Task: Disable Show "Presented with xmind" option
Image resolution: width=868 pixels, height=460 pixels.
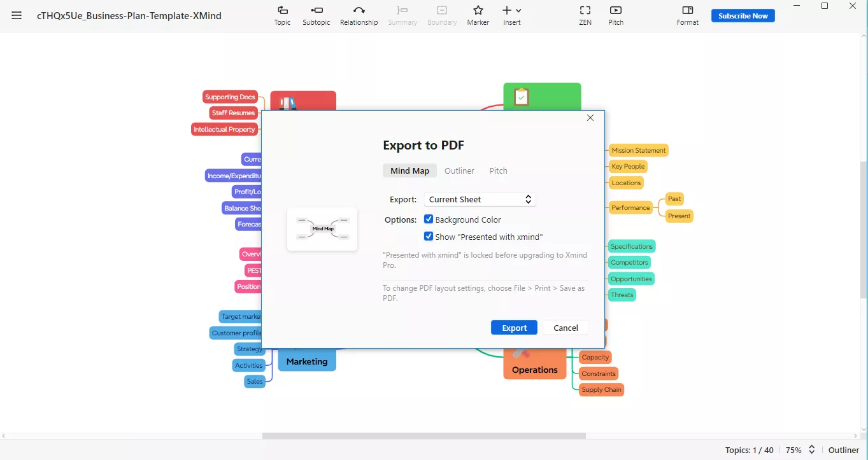Action: [x=429, y=236]
